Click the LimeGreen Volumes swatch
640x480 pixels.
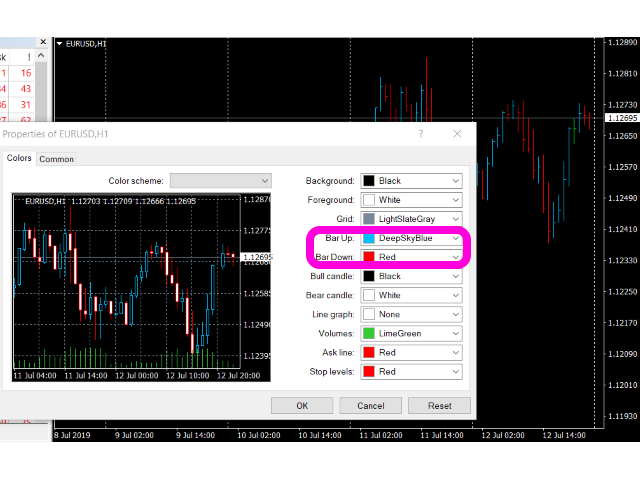coord(369,333)
